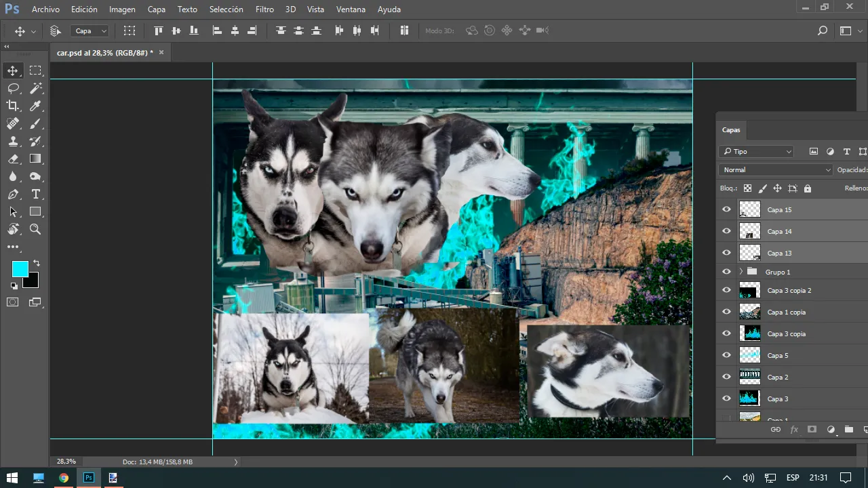
Task: Open the cyan foreground color picker
Action: click(x=20, y=269)
